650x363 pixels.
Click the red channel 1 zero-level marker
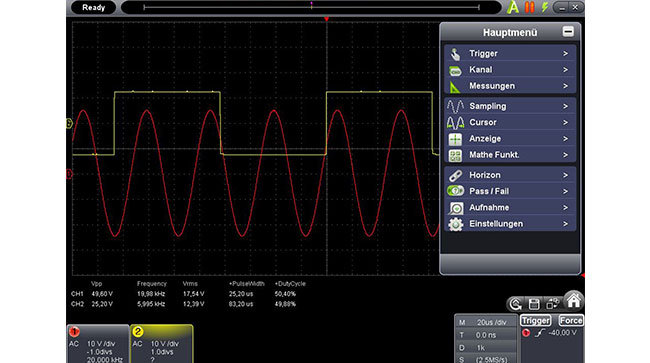[69, 174]
